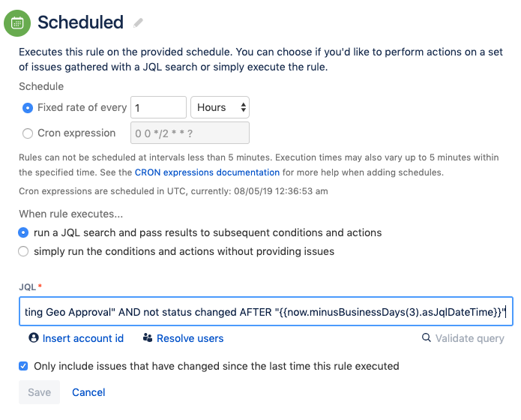The height and width of the screenshot is (420, 521).
Task: Click the pencil edit icon beside Scheduled
Action: click(138, 23)
